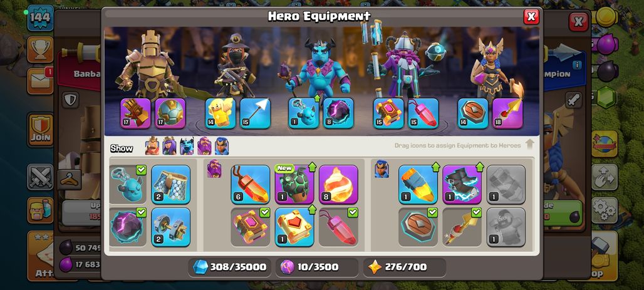Viewport: 644px width, 290px height.
Task: Pick the level 18 spear slot
Action: 507,113
